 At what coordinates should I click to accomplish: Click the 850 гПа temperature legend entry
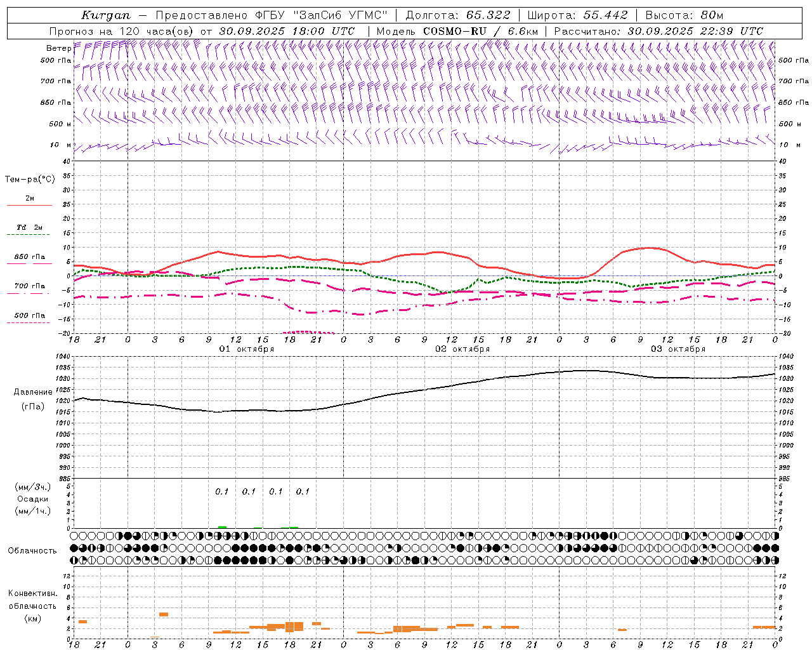pyautogui.click(x=30, y=257)
